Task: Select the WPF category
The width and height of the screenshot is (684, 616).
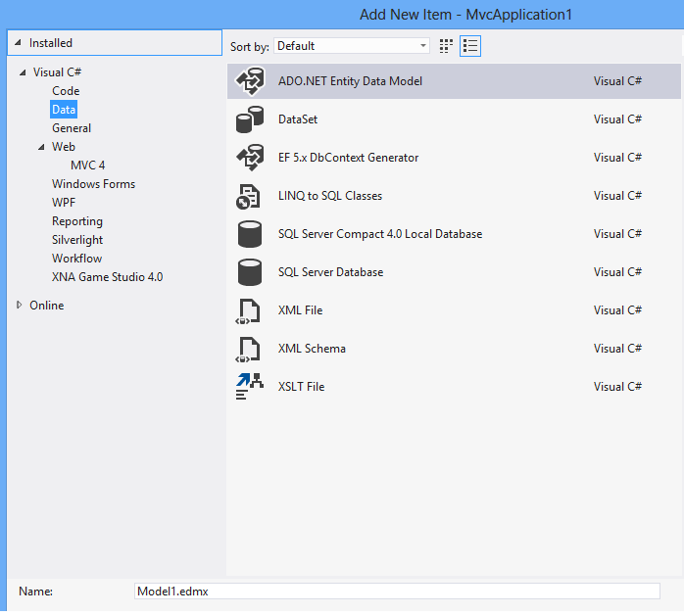Action: click(x=64, y=203)
